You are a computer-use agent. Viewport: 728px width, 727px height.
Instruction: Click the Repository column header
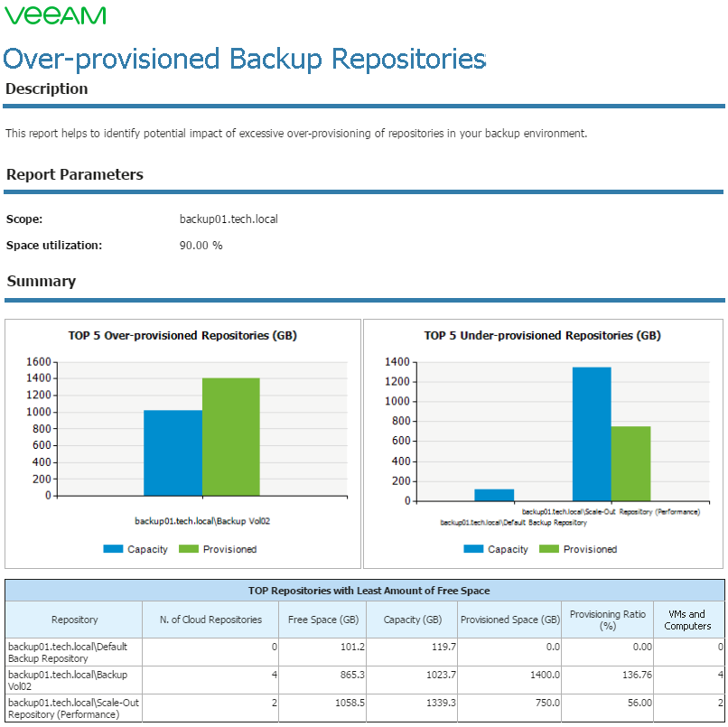tap(74, 620)
